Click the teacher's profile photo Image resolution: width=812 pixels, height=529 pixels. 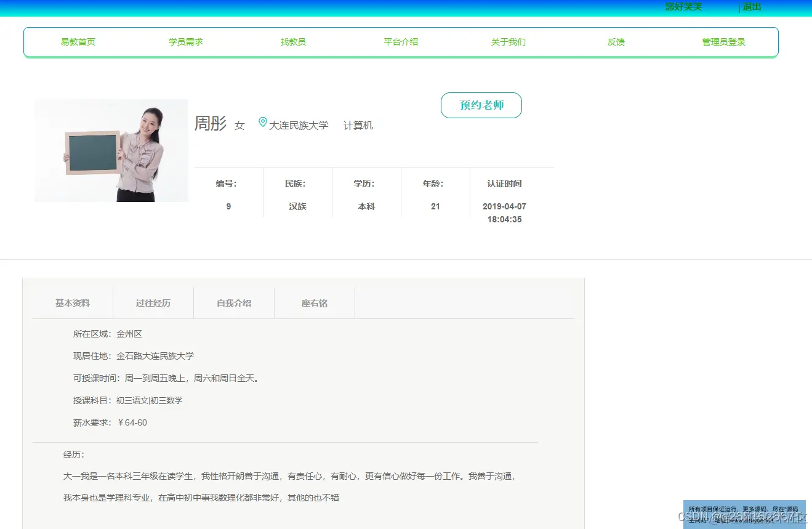tap(111, 150)
